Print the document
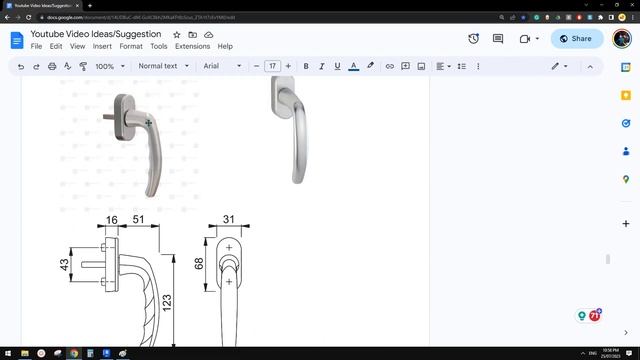This screenshot has height=360, width=640. click(52, 66)
